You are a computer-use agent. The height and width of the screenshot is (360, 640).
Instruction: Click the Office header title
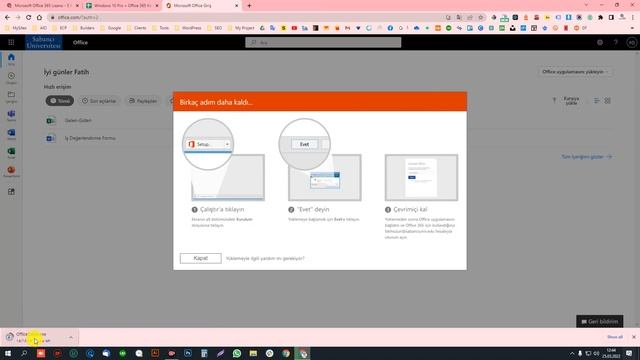coord(80,42)
